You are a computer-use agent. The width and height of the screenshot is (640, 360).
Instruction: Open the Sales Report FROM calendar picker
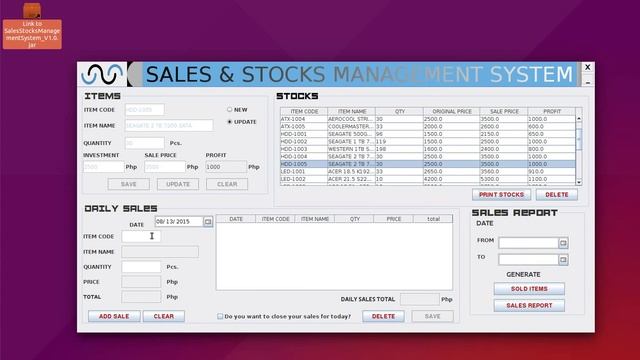click(x=563, y=243)
